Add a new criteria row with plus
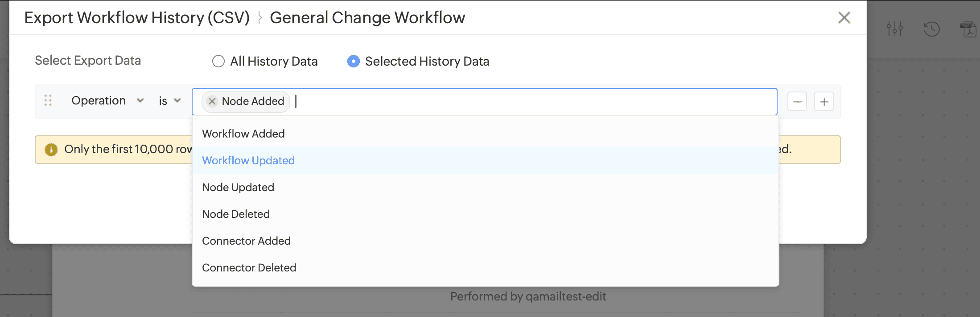This screenshot has width=980, height=317. (x=824, y=102)
